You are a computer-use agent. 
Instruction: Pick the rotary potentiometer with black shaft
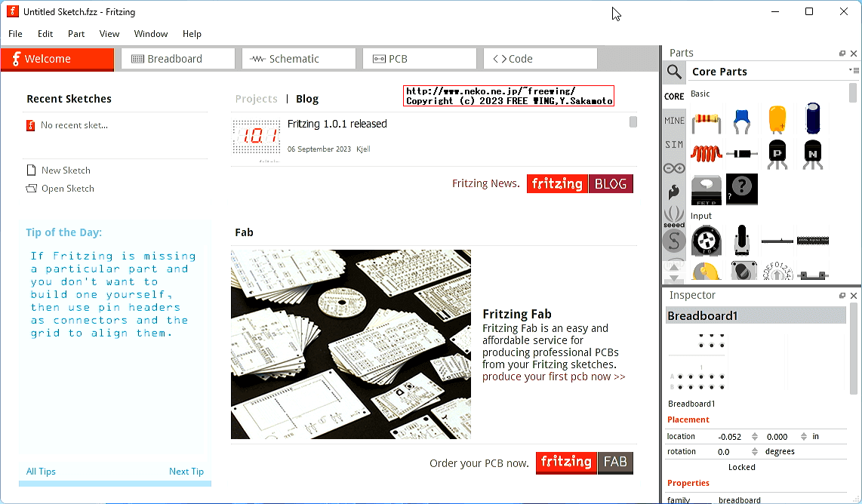point(741,240)
